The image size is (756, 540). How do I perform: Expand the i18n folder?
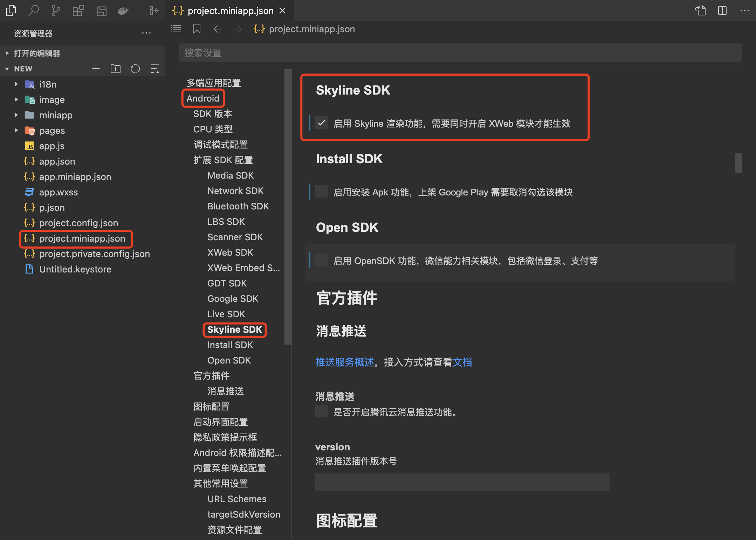[x=16, y=84]
